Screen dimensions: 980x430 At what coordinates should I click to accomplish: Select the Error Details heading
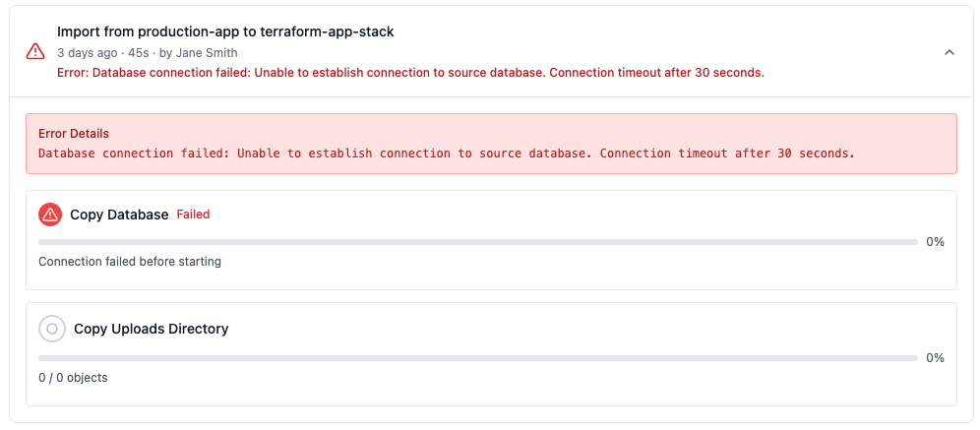(x=74, y=134)
